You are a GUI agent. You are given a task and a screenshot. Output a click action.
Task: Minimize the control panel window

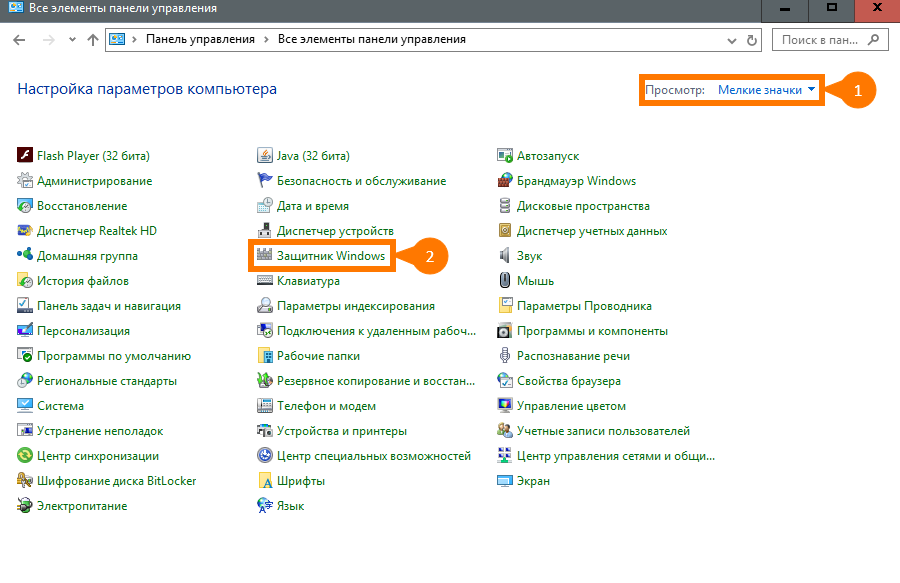(x=785, y=9)
